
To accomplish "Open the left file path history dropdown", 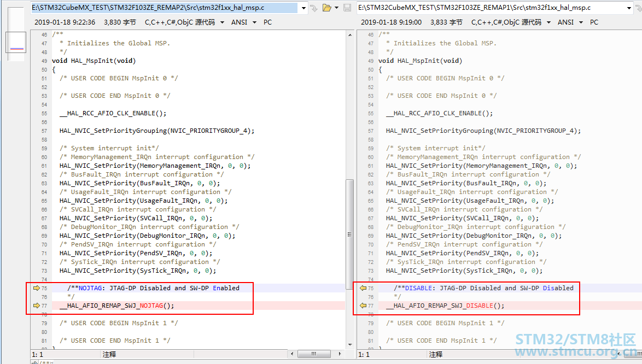I will coord(304,8).
